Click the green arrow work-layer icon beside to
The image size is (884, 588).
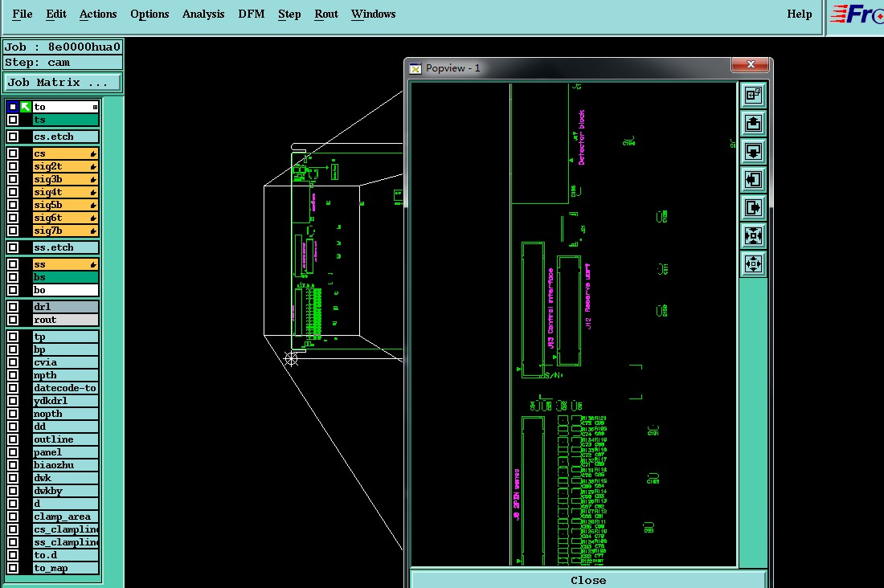tap(26, 107)
